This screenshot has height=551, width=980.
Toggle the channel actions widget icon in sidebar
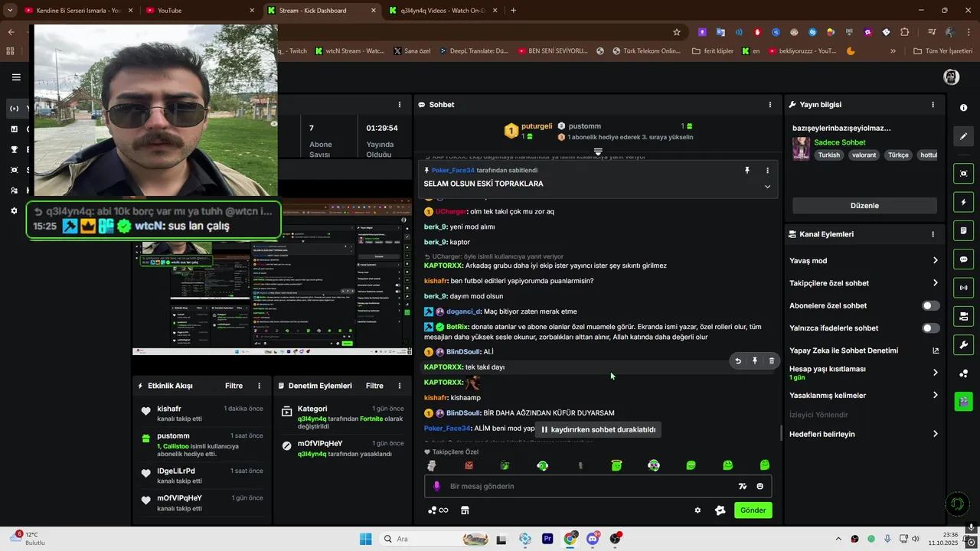click(x=964, y=316)
